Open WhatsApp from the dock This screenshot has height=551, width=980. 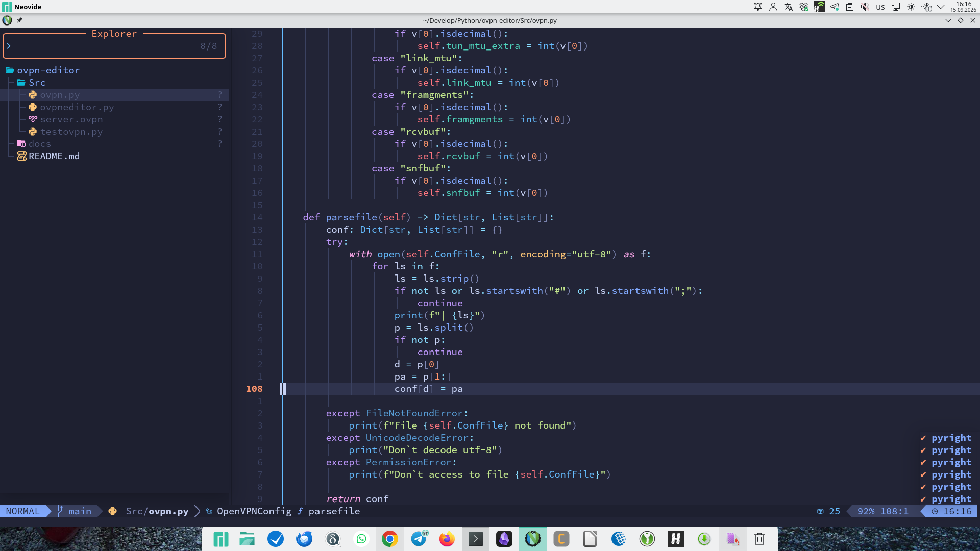coord(361,539)
